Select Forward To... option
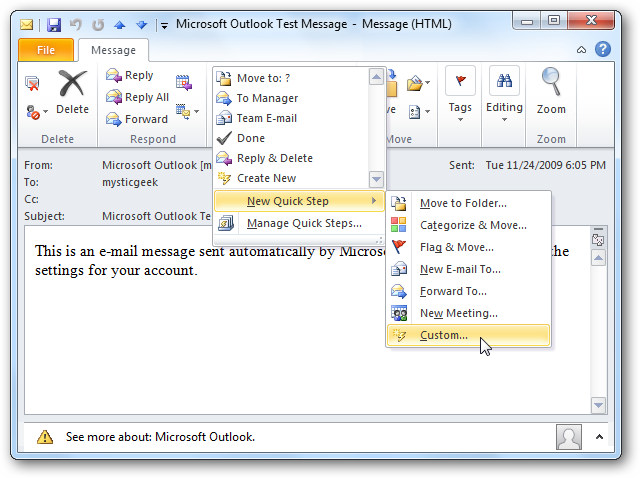The image size is (640, 478). click(x=468, y=291)
